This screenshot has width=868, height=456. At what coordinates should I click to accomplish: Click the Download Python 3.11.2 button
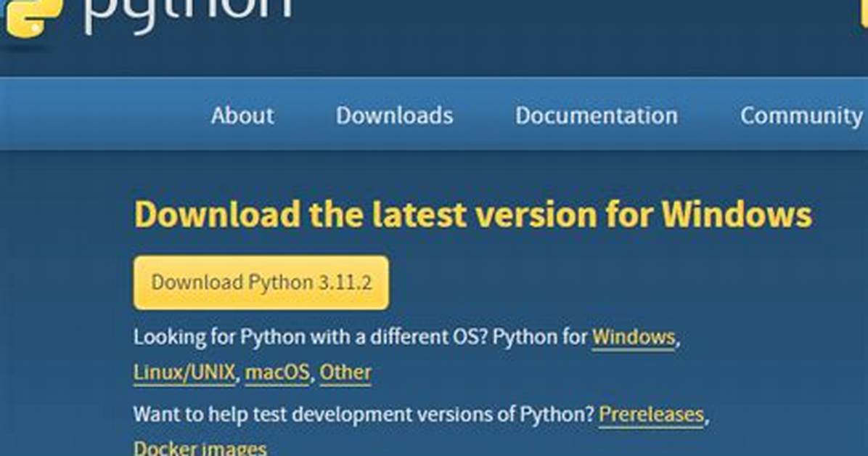261,282
